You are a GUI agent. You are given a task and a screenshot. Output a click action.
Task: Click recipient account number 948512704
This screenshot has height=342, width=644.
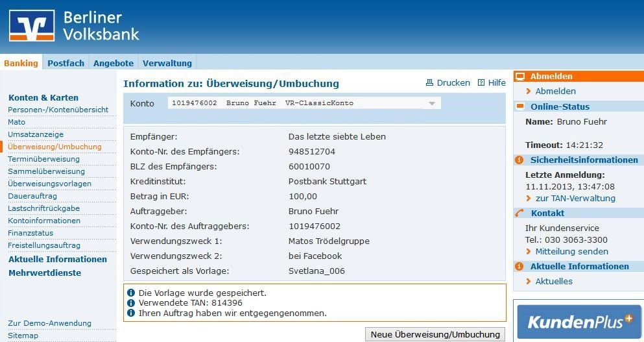click(312, 152)
